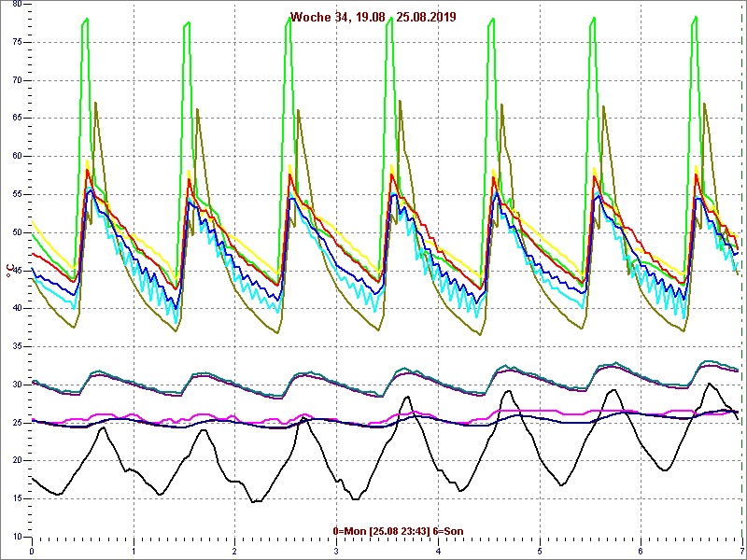Click the y-axis value 55
This screenshot has height=560, width=747.
click(16, 194)
